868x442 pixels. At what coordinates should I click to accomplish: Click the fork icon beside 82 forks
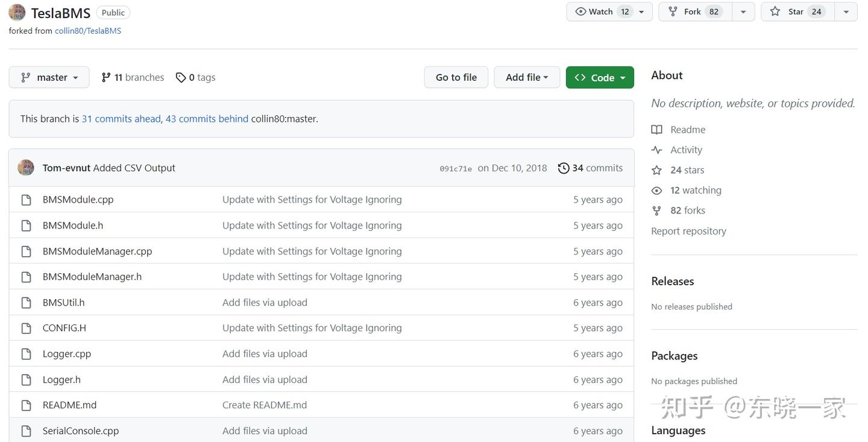coord(656,210)
